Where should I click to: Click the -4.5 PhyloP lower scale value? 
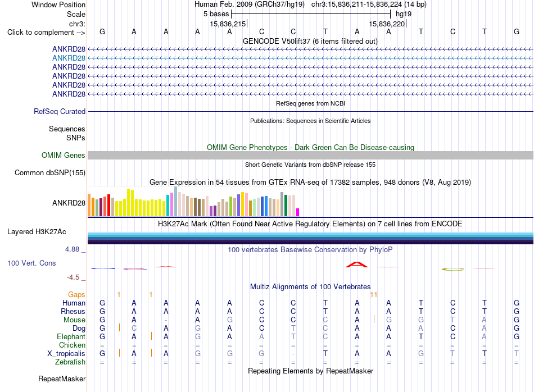coord(73,277)
